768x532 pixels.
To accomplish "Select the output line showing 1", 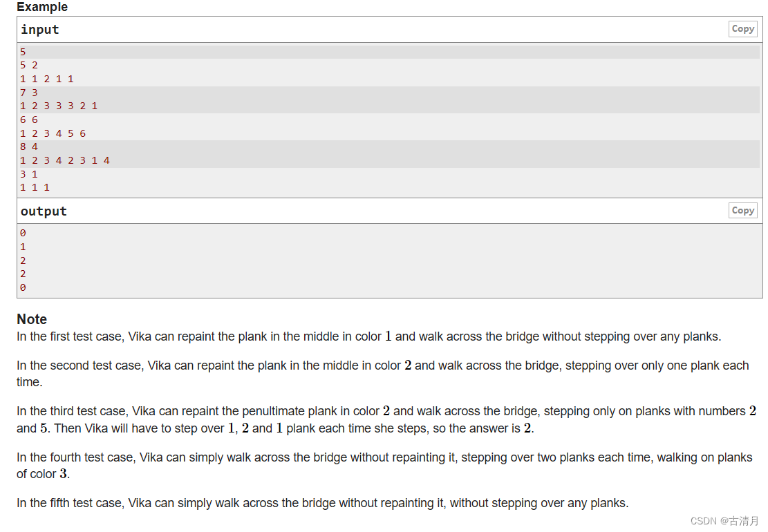I will pyautogui.click(x=23, y=246).
